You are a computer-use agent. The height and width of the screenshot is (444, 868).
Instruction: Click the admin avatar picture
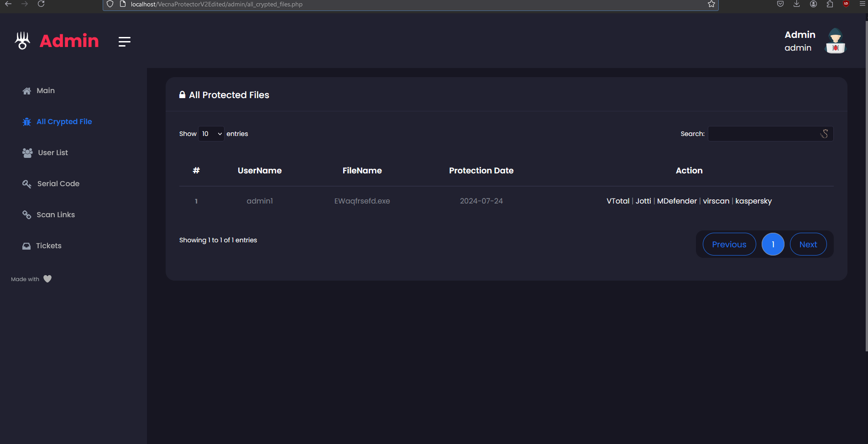point(835,41)
